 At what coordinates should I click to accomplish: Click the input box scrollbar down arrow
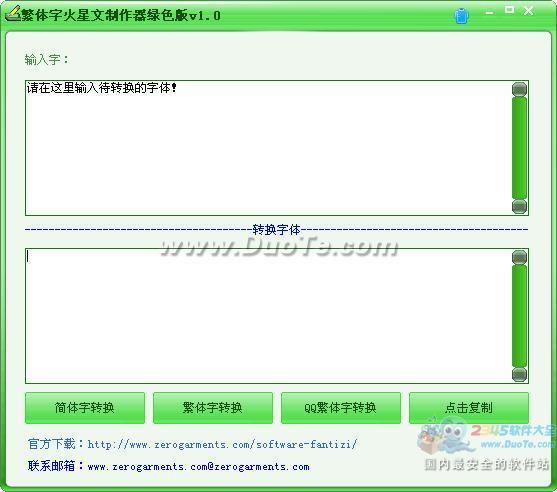tap(519, 206)
